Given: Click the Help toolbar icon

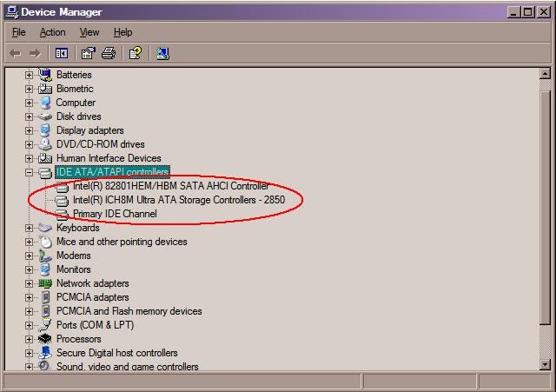Looking at the screenshot, I should [136, 54].
